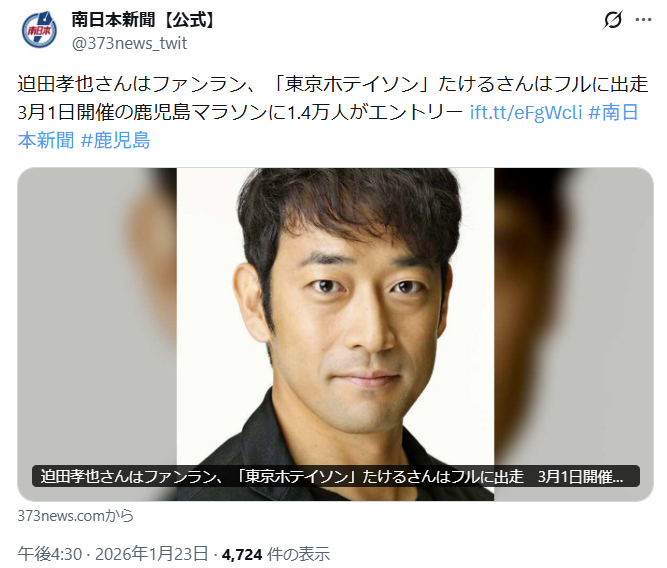Screen dimensions: 667x568
Task: Follow the ift.tt/eFgWcli short link
Action: pos(526,112)
